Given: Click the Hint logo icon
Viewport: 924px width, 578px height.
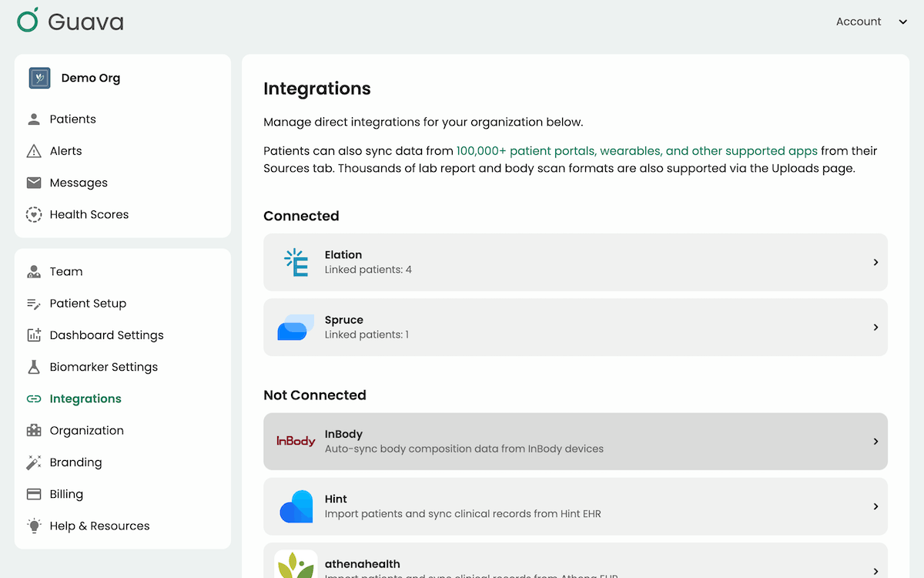Looking at the screenshot, I should click(x=296, y=506).
